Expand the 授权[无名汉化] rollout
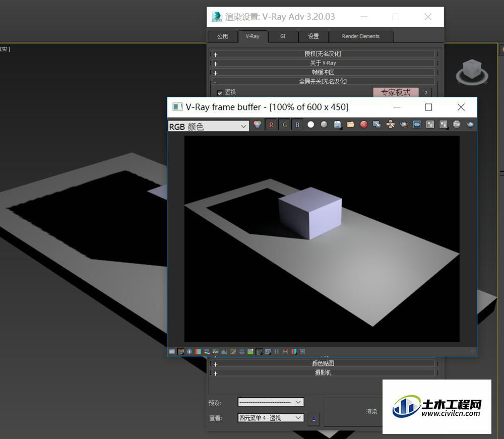The width and height of the screenshot is (504, 439). tap(323, 53)
